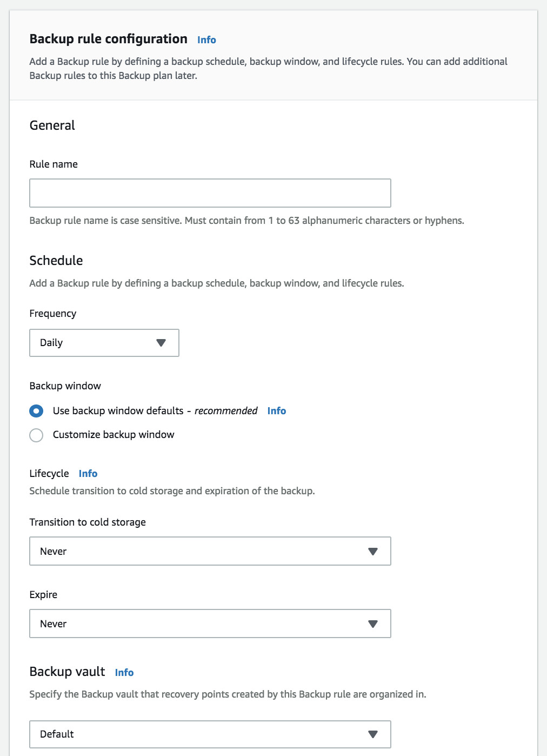Click the Expire field label
Viewport: 547px width, 756px height.
click(43, 595)
